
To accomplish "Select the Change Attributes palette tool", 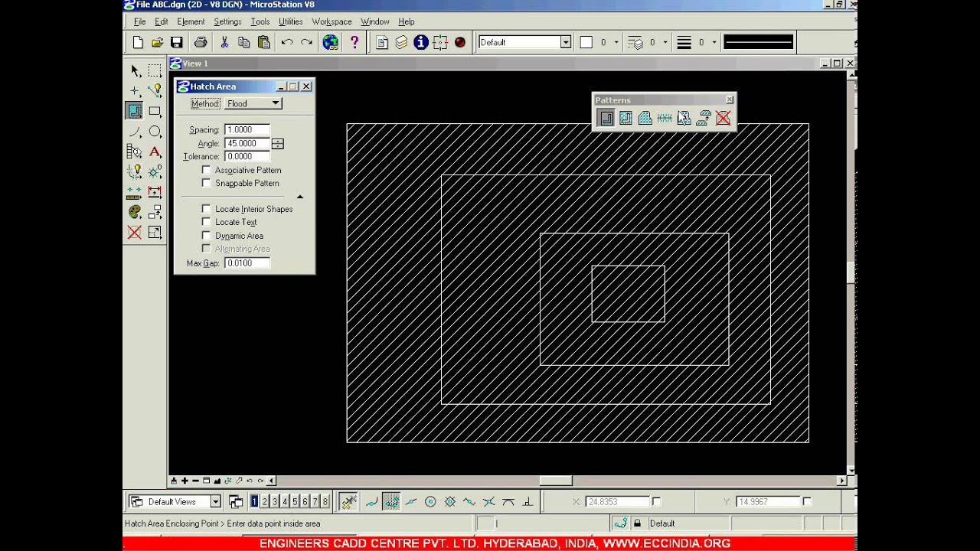I will tap(134, 212).
